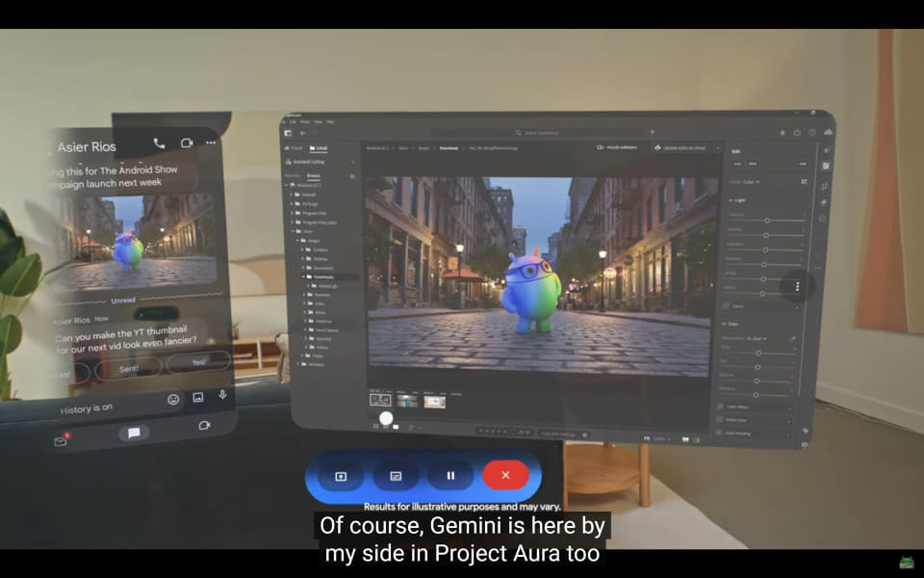Toggle the left panel icon in the photo editor

(288, 133)
